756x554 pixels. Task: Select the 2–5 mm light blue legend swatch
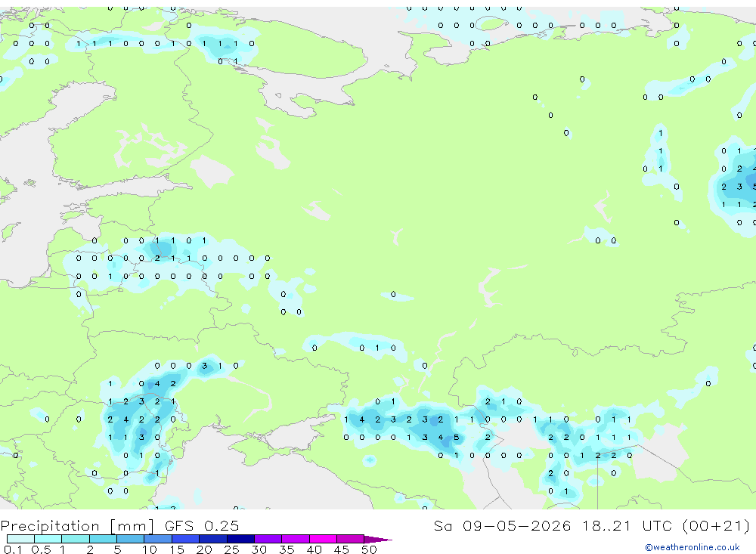[103, 539]
